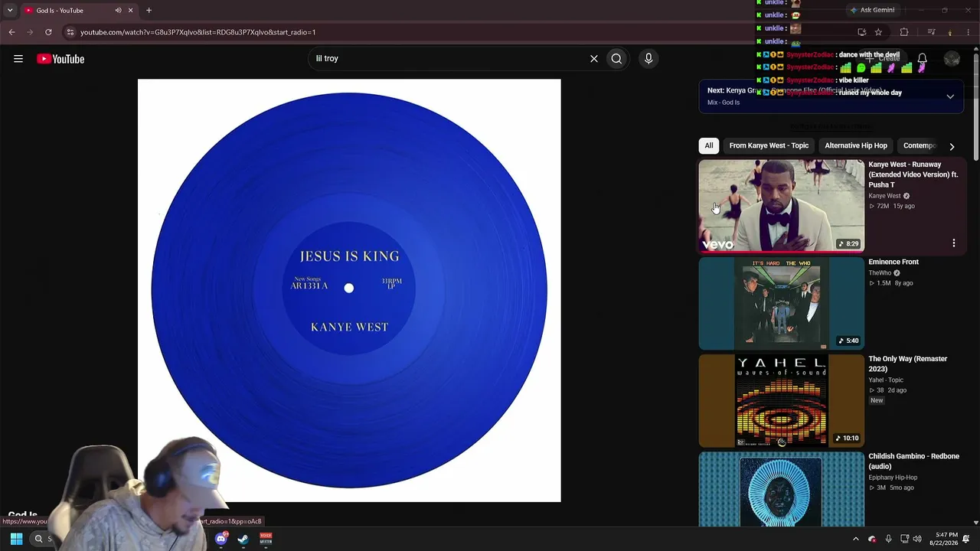The image size is (980, 551).
Task: Clear the 'lil troy' search text
Action: pos(593,59)
